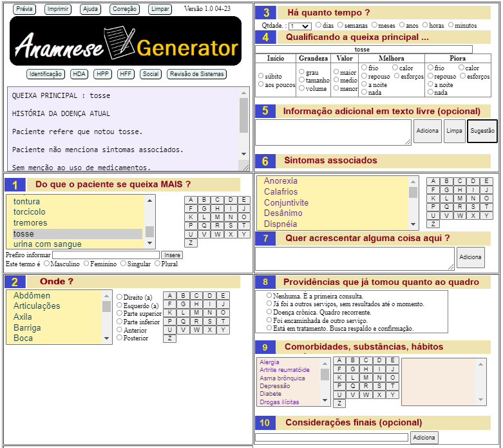The height and width of the screenshot is (448, 503).
Task: Click the Sugestão button
Action: click(482, 131)
